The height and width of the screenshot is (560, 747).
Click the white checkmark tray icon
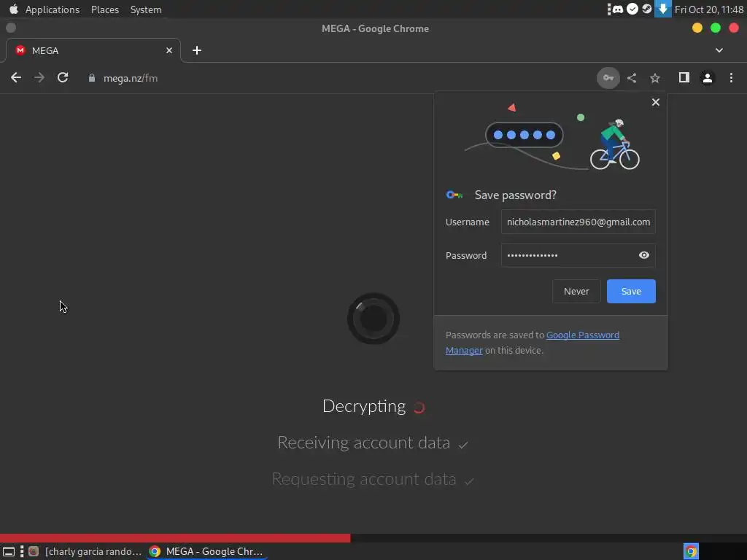(632, 9)
